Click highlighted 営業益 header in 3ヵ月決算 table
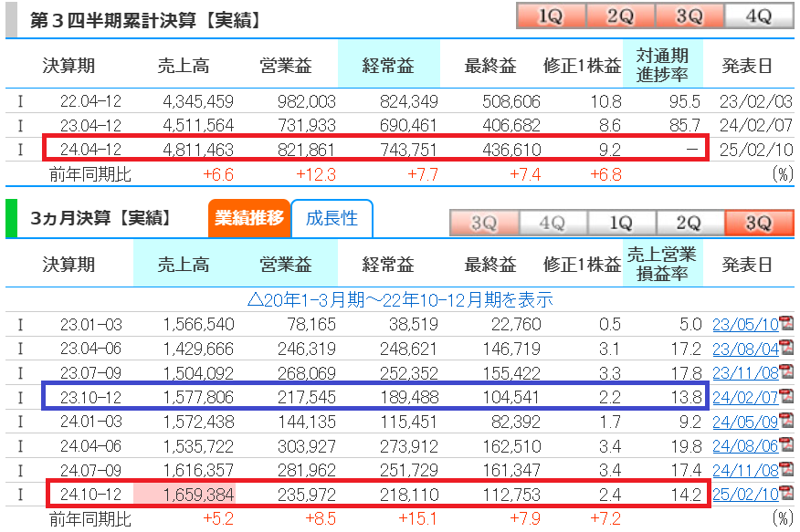 click(x=286, y=265)
